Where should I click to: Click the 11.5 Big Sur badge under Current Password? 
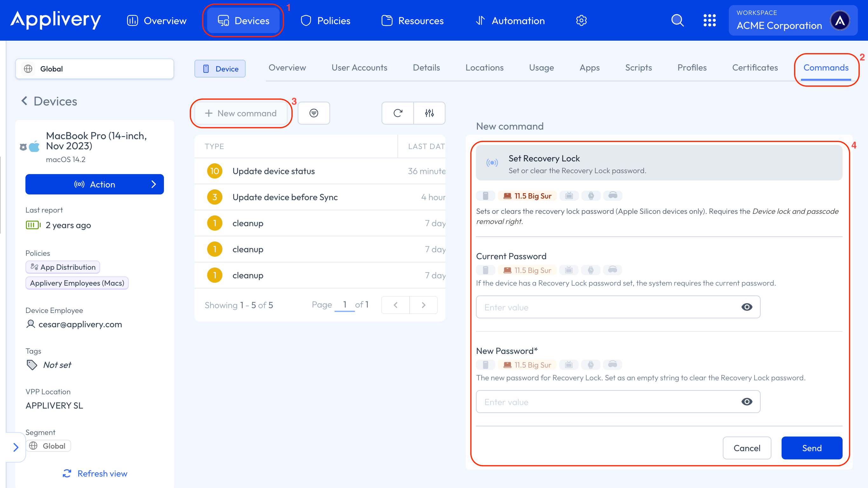coord(527,270)
